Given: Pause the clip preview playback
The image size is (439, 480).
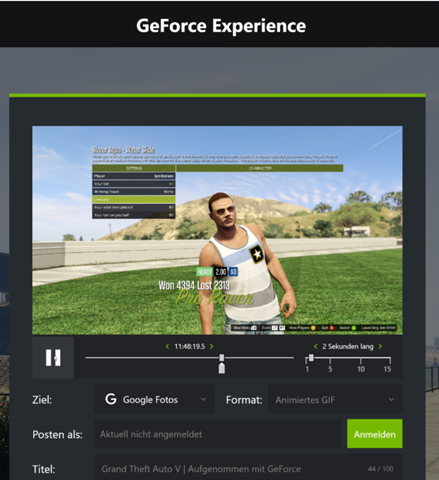Looking at the screenshot, I should tap(53, 358).
